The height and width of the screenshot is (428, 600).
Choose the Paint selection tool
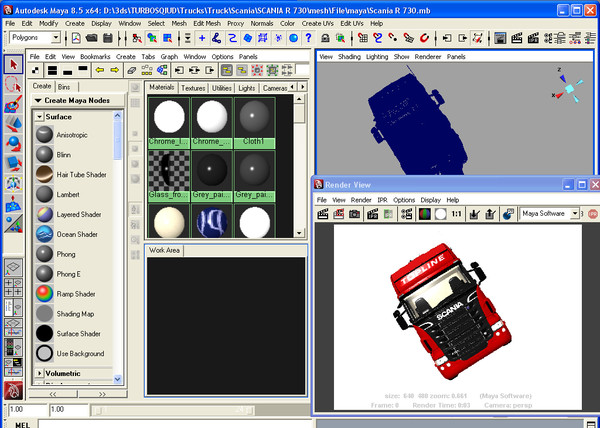point(14,104)
